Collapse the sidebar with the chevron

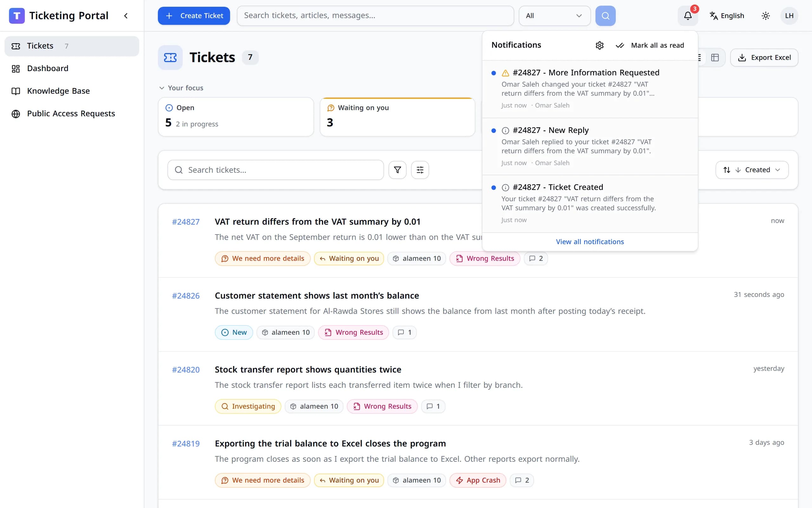[x=126, y=16]
